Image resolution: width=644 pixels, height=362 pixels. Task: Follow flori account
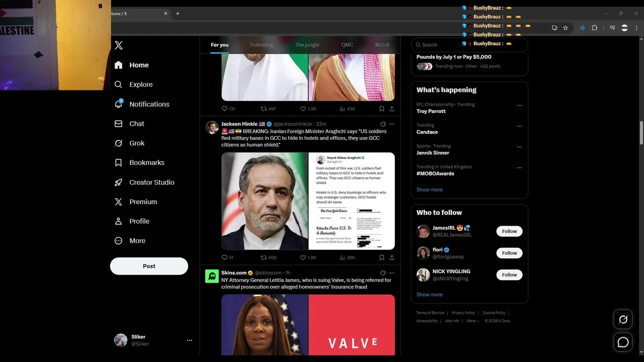509,253
